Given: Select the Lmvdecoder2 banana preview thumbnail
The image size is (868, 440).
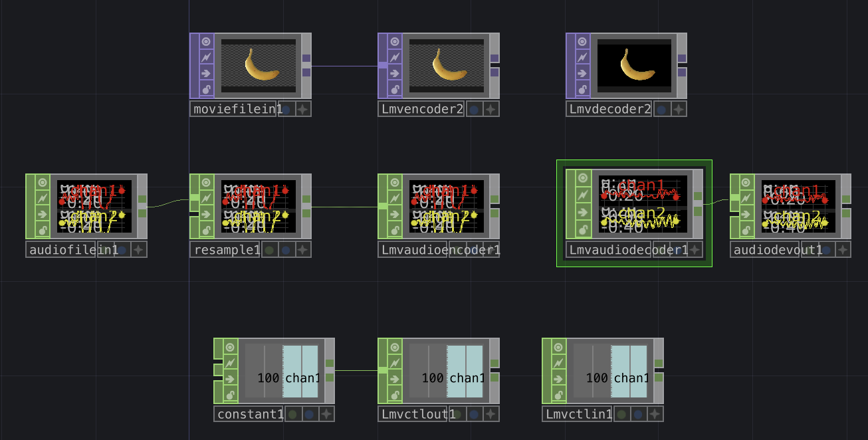Looking at the screenshot, I should point(635,65).
